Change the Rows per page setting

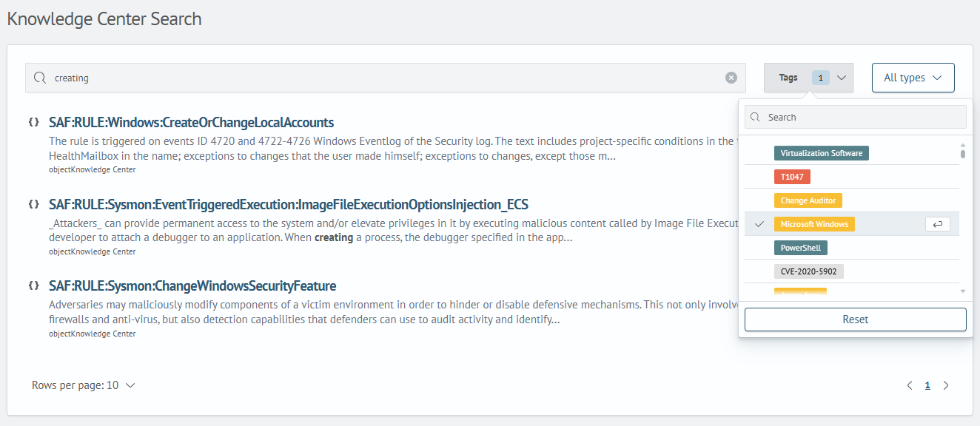coord(84,385)
